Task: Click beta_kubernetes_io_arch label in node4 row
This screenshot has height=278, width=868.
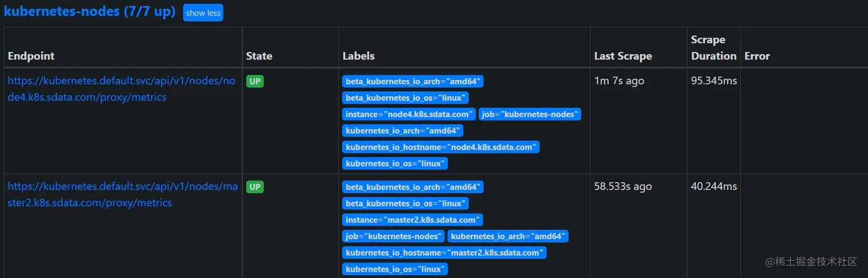Action: pyautogui.click(x=413, y=81)
